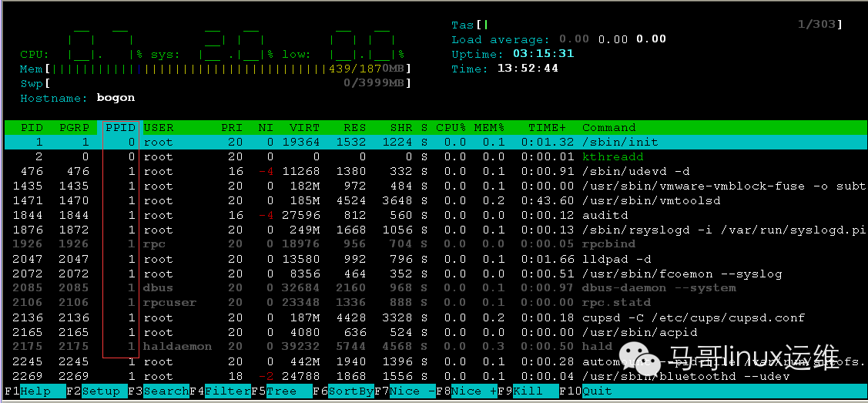Click the rpcuser user cell

pos(169,303)
